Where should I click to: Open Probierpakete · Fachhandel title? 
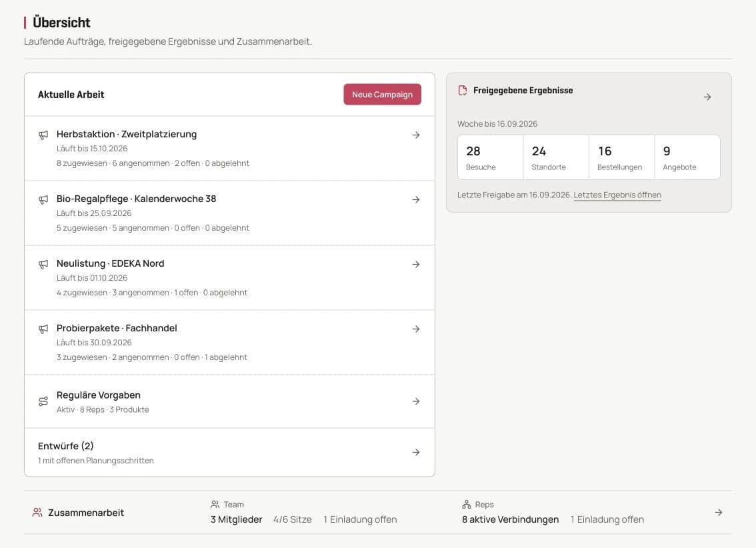(117, 328)
